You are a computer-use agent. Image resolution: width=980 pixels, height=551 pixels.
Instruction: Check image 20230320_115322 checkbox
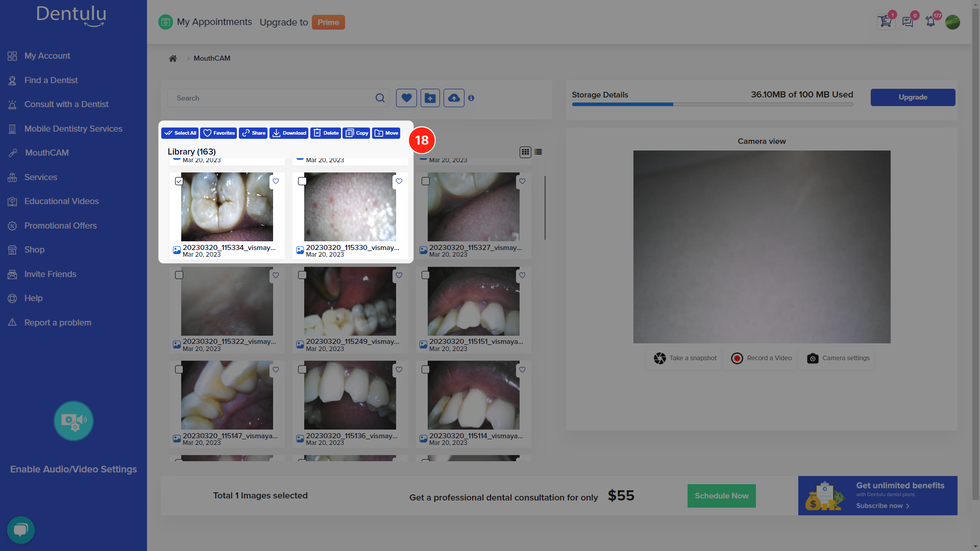[x=179, y=275]
